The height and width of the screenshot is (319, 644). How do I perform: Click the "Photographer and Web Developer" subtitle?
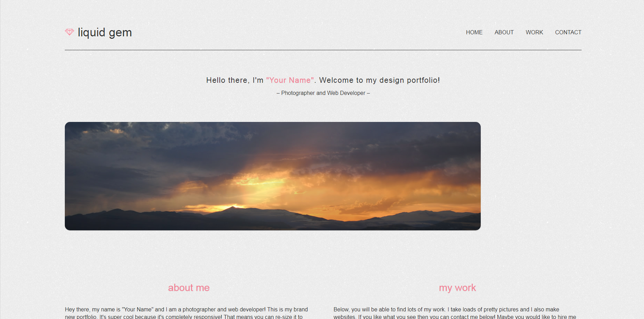[323, 93]
